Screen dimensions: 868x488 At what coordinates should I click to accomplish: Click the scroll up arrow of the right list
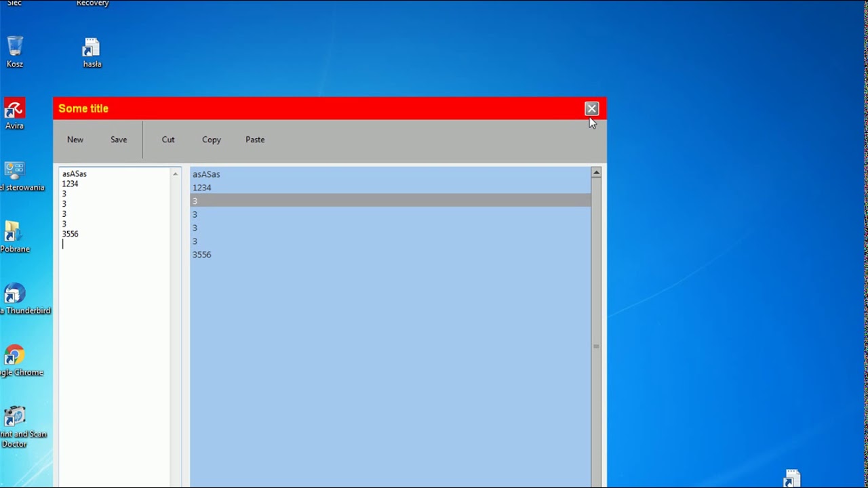click(596, 173)
